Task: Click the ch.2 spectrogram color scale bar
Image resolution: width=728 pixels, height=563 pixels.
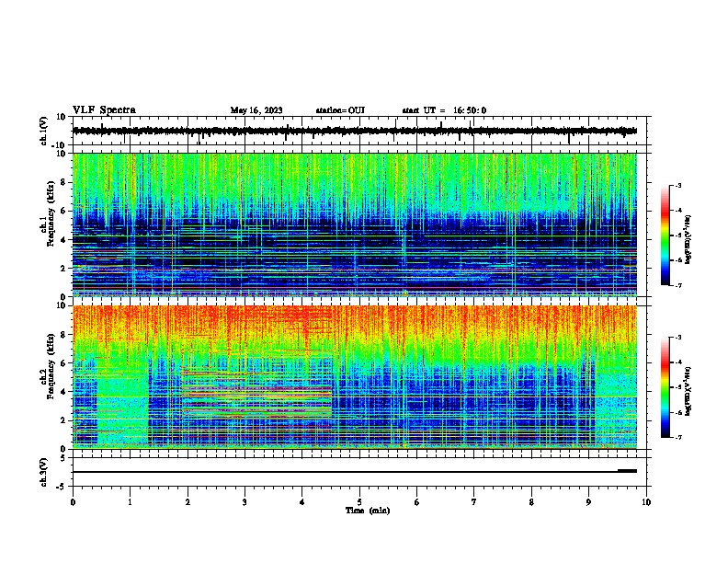Action: click(x=665, y=387)
